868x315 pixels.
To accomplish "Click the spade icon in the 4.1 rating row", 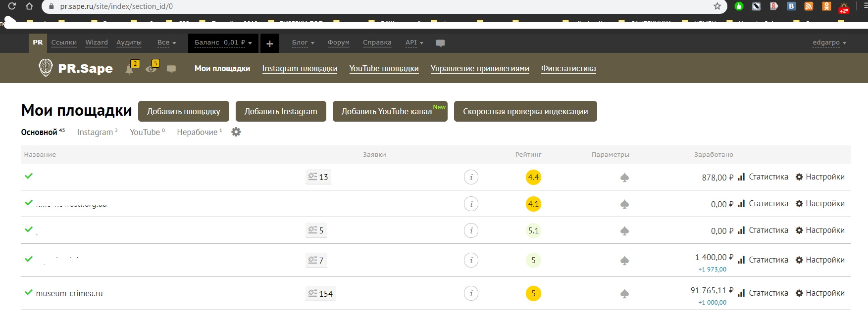I will [x=625, y=204].
